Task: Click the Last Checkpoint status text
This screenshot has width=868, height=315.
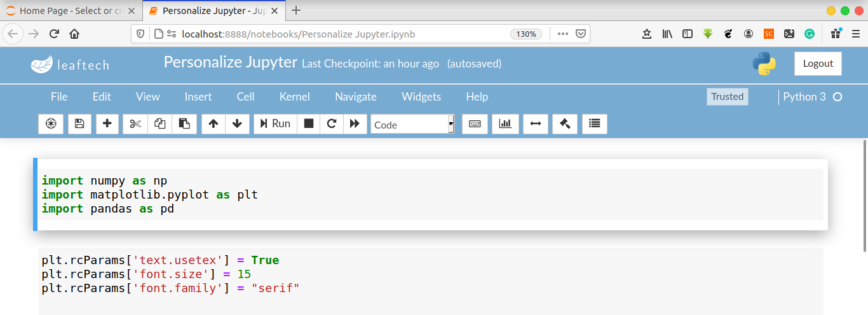Action: (370, 64)
